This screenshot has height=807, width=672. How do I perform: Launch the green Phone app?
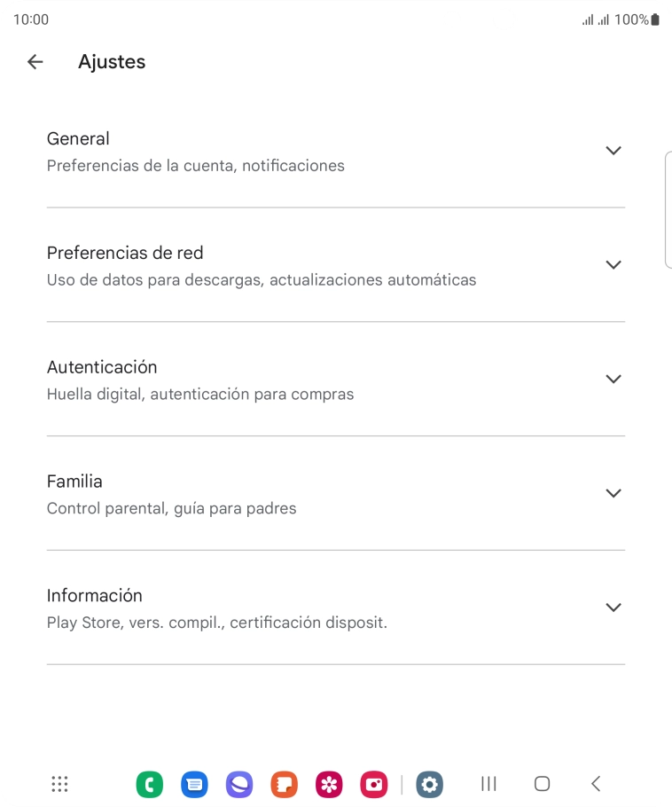[x=150, y=784]
